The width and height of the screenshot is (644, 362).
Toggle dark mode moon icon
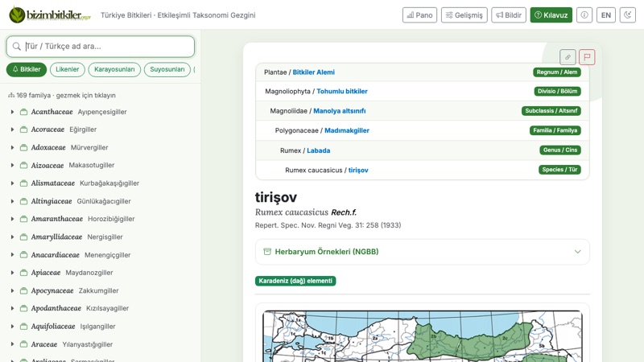(x=628, y=15)
